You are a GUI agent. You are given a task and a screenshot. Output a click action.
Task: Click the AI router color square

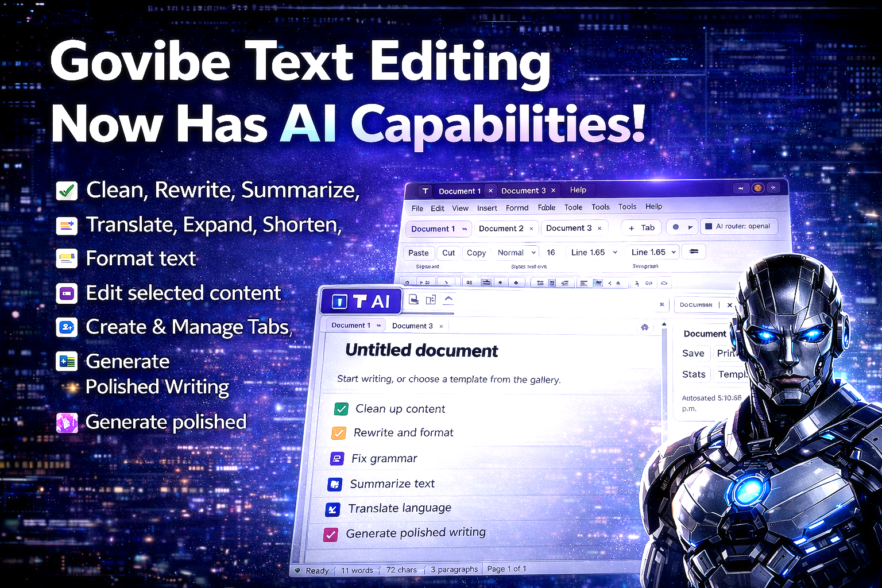(709, 226)
